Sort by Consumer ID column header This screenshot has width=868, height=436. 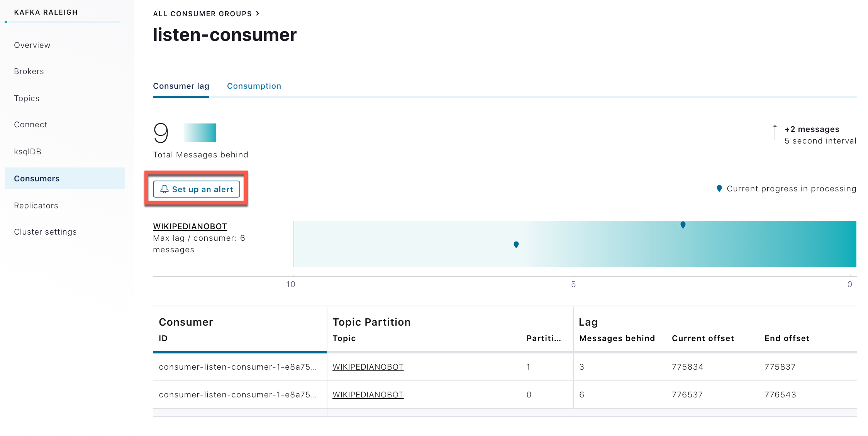tap(163, 338)
